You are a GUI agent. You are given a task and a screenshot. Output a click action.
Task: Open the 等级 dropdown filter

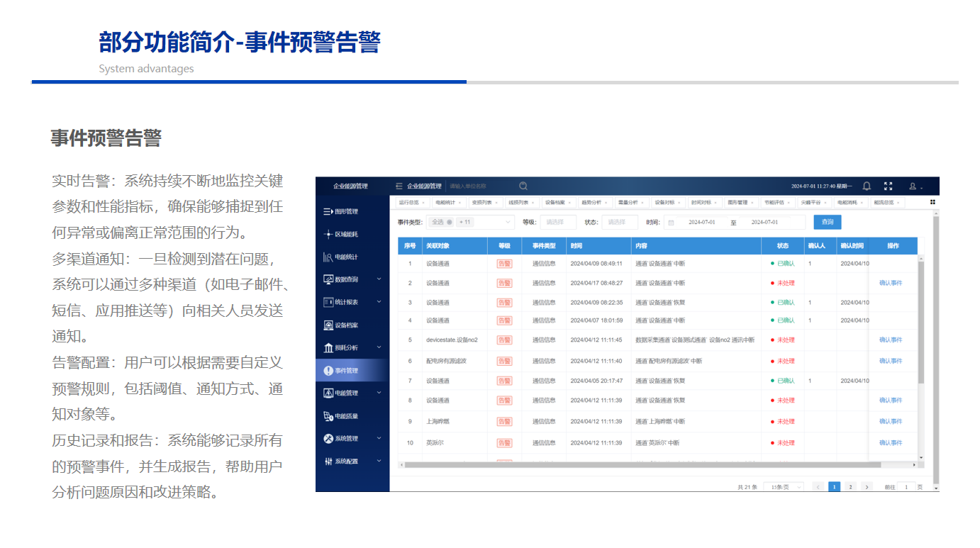[558, 222]
